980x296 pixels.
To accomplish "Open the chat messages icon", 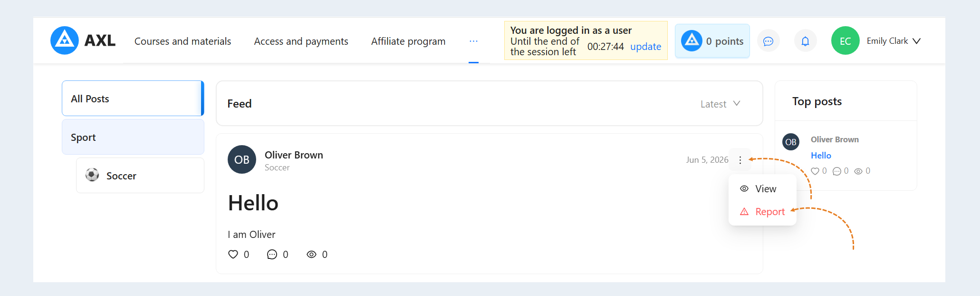I will [768, 41].
